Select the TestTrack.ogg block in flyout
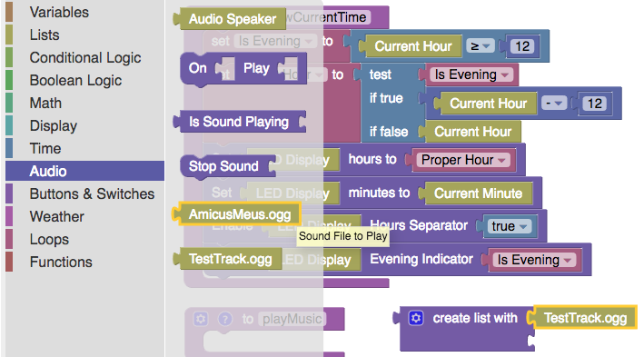 (227, 259)
